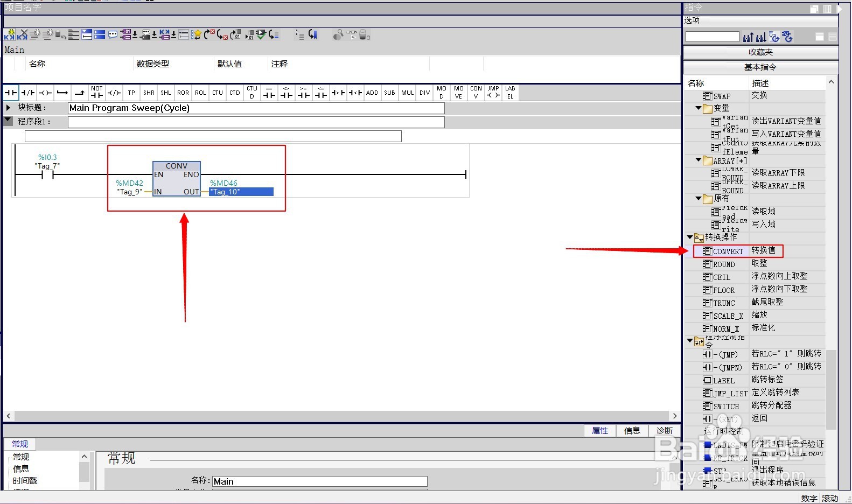Click the CONV block in the ladder network
This screenshot has height=504, width=852.
(177, 179)
